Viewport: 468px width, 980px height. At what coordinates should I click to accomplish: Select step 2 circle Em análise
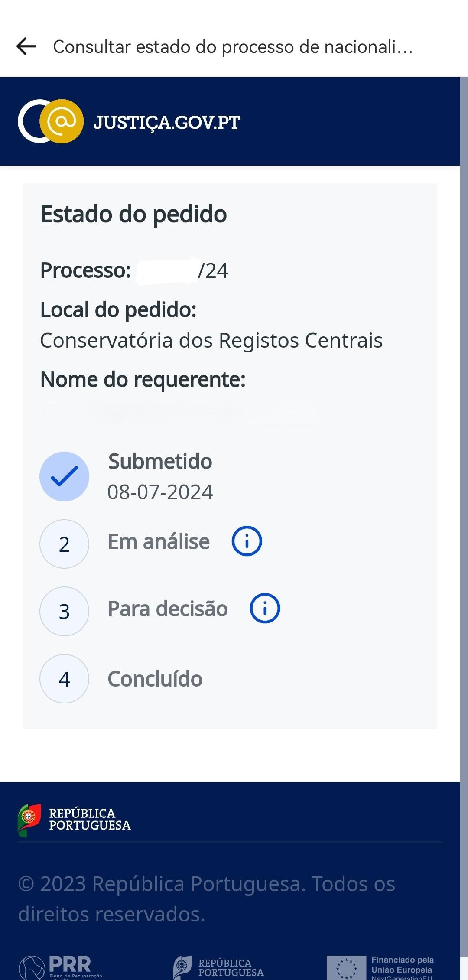[x=64, y=544]
